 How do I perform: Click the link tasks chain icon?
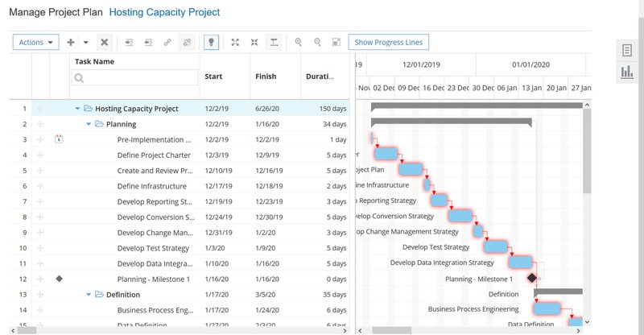tap(167, 43)
